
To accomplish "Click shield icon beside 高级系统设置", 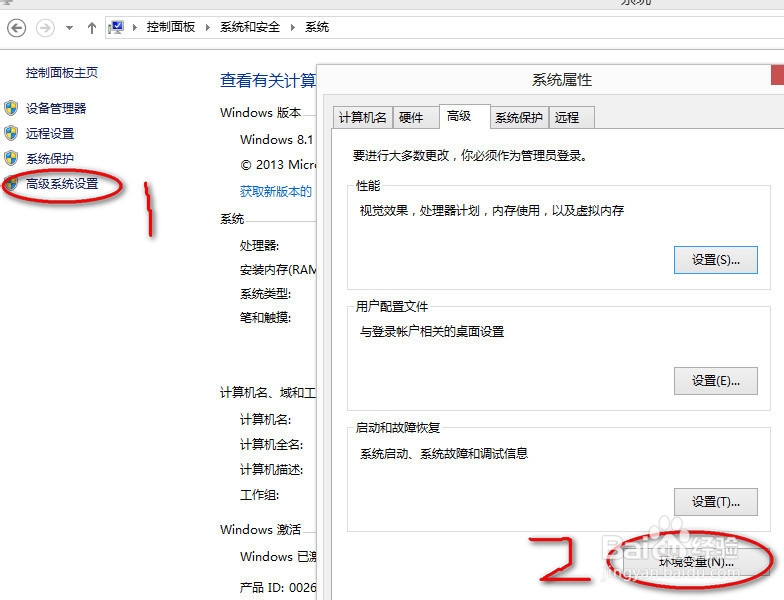I will pyautogui.click(x=11, y=183).
